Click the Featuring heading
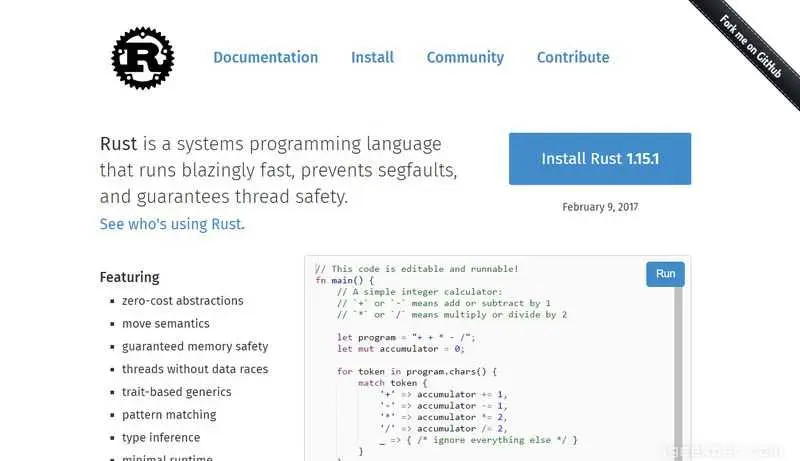800x461 pixels. [130, 277]
